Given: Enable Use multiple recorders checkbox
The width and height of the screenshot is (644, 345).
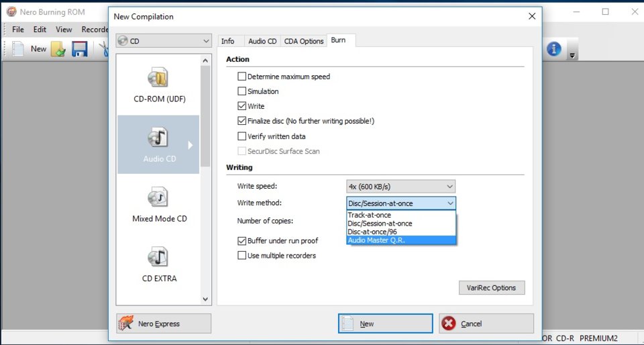Looking at the screenshot, I should [242, 256].
